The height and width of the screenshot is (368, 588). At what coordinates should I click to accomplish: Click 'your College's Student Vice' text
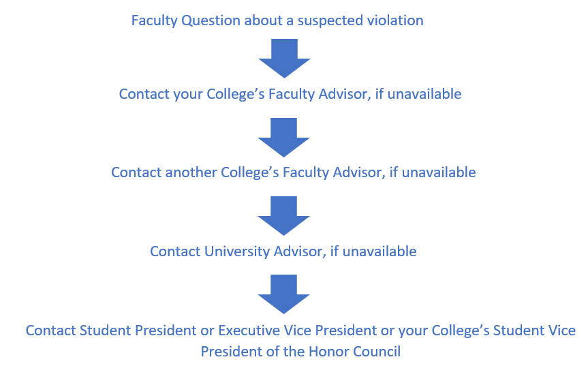pos(486,331)
